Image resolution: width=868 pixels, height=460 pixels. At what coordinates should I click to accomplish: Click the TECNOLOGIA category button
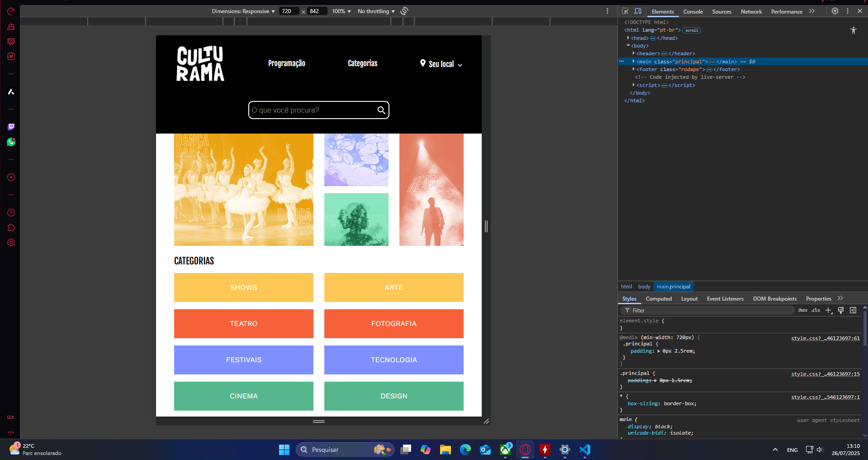click(x=394, y=360)
